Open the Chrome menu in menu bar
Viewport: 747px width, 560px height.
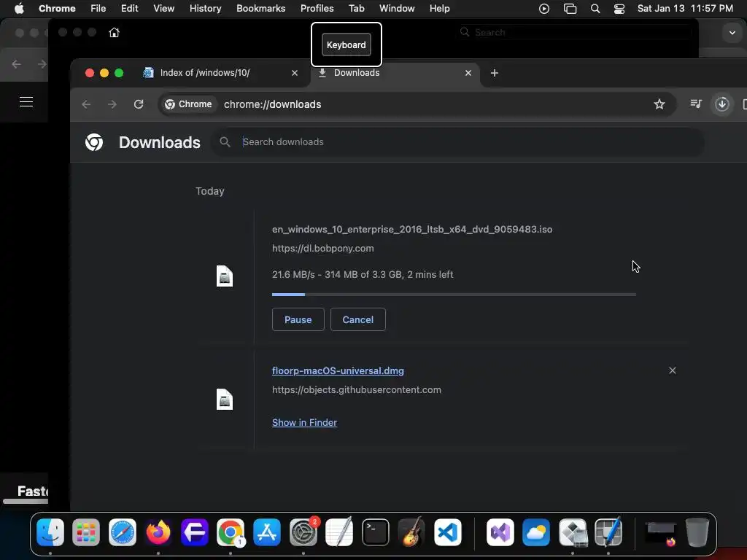[57, 8]
